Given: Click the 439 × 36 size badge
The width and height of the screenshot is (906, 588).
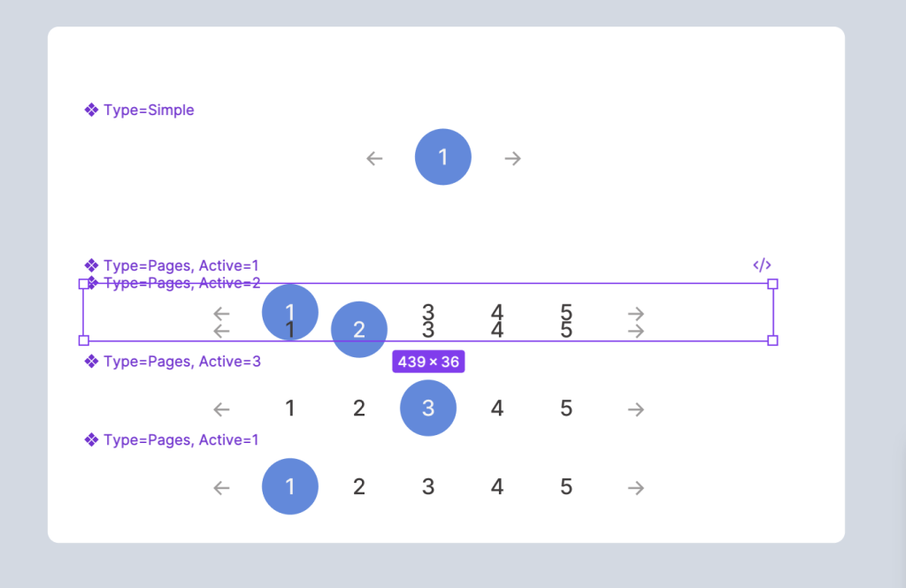Looking at the screenshot, I should [x=428, y=362].
